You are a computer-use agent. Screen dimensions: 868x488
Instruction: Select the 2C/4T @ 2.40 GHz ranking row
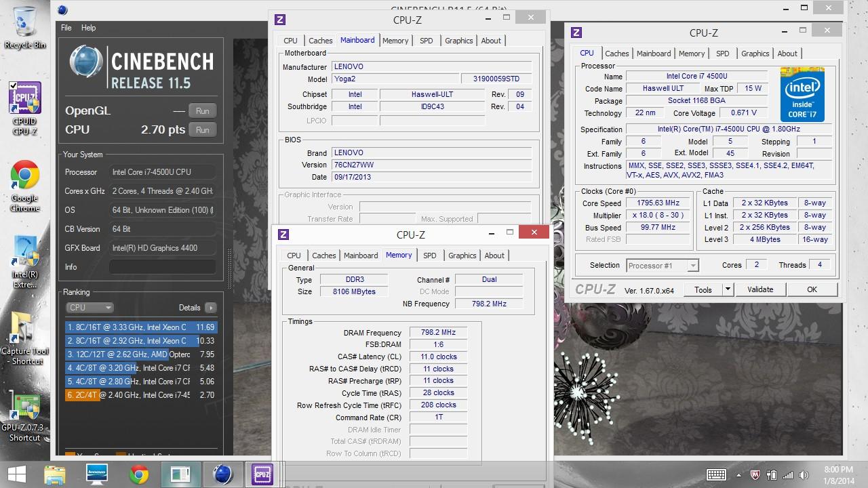(141, 395)
